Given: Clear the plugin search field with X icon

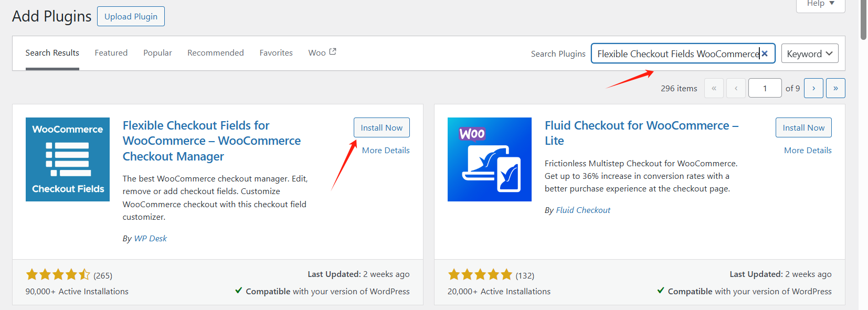Looking at the screenshot, I should click(765, 54).
